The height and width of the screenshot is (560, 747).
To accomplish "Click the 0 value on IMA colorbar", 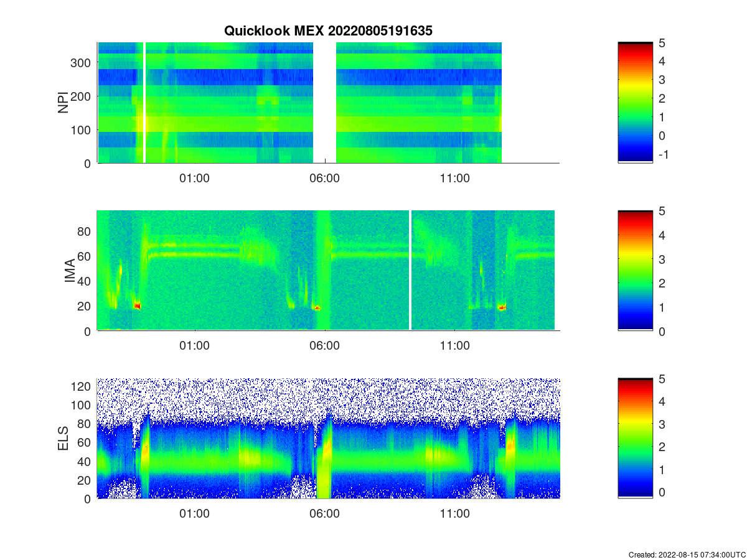I will coord(662,331).
